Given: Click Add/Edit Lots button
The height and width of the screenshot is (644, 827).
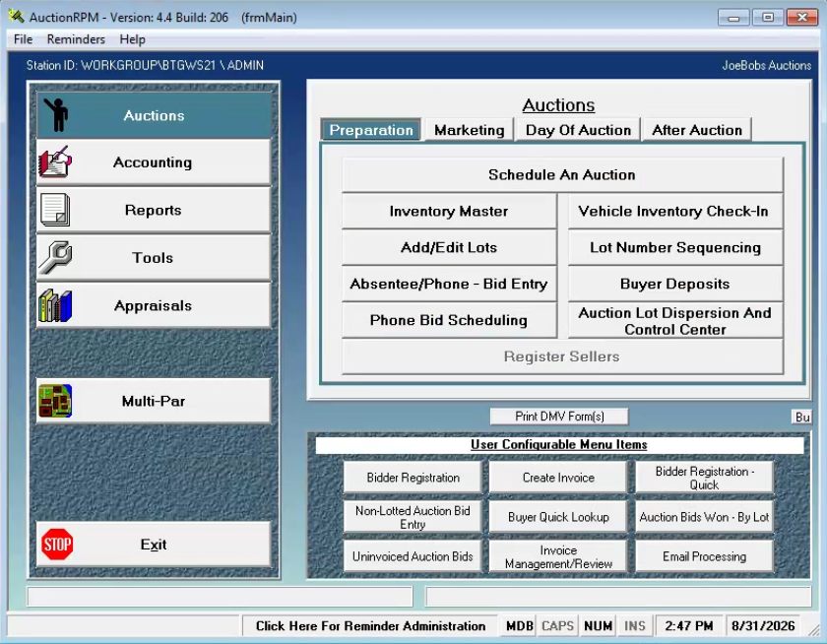Looking at the screenshot, I should (449, 247).
